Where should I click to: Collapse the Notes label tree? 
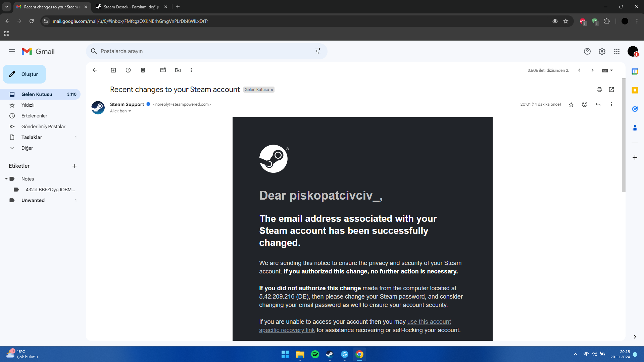tap(6, 179)
